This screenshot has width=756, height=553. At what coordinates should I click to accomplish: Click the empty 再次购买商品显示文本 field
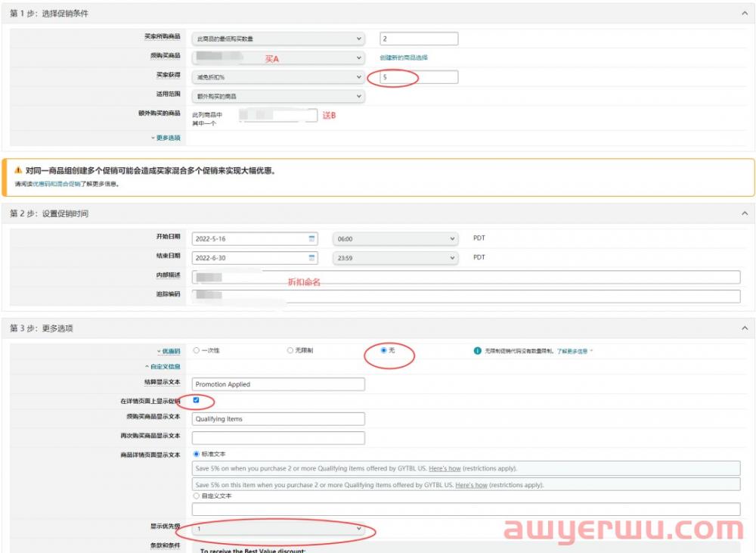point(278,438)
